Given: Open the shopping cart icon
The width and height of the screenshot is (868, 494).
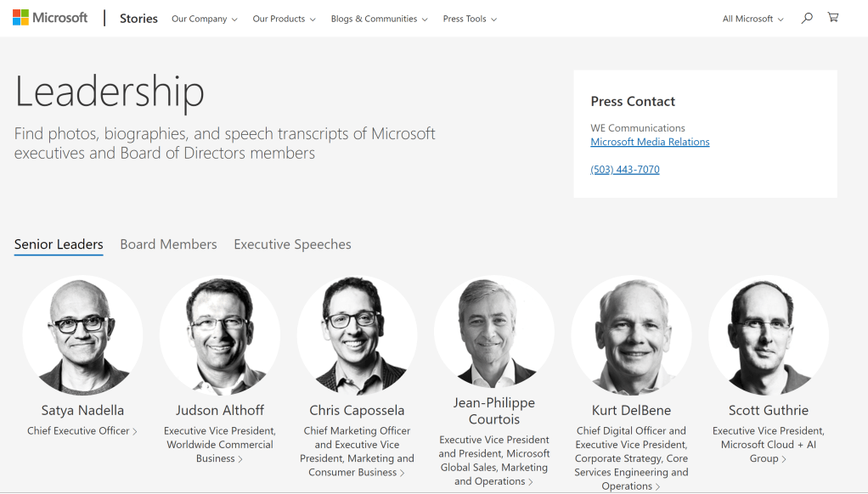Looking at the screenshot, I should (833, 18).
